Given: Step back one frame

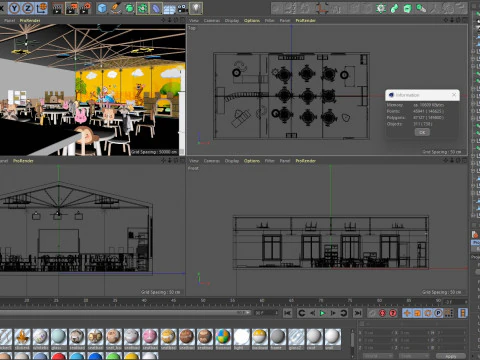Looking at the screenshot, I should pyautogui.click(x=312, y=313).
